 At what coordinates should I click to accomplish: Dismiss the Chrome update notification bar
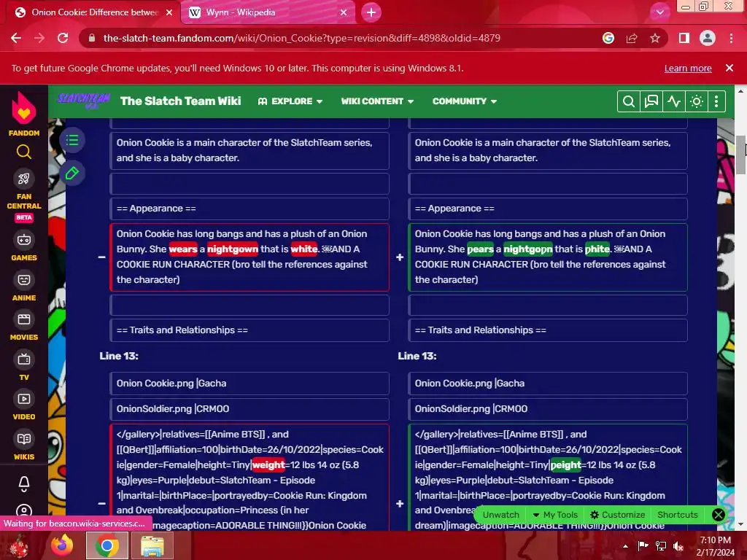pyautogui.click(x=729, y=68)
